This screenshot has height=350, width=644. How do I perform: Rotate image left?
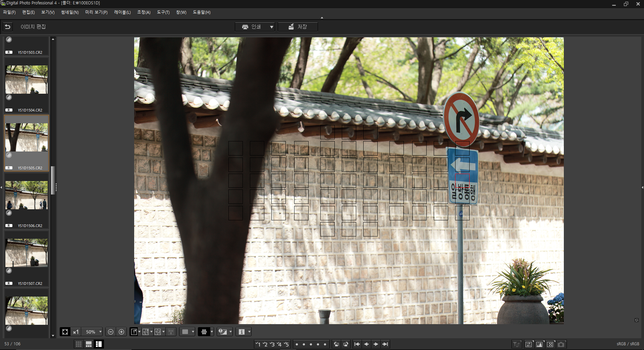336,344
